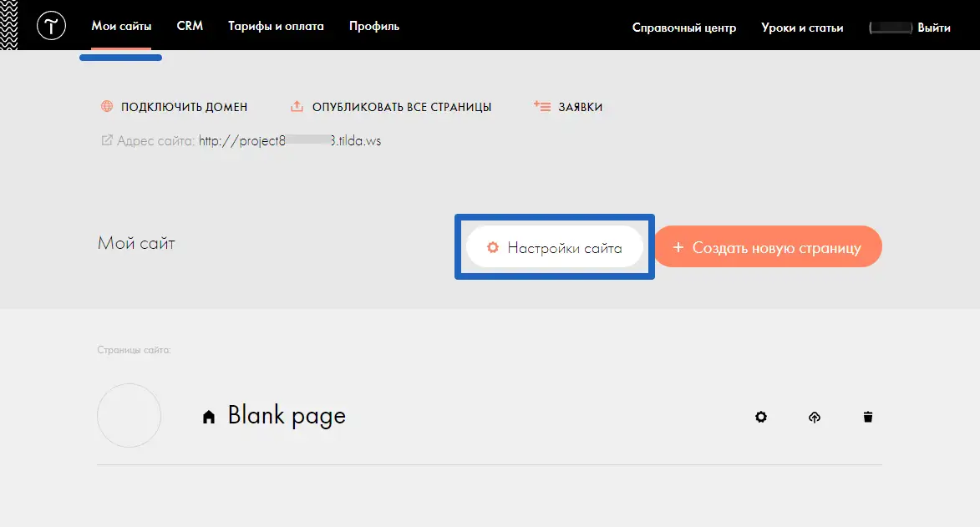
Task: Visit the Уроки и статьи link
Action: [x=802, y=28]
